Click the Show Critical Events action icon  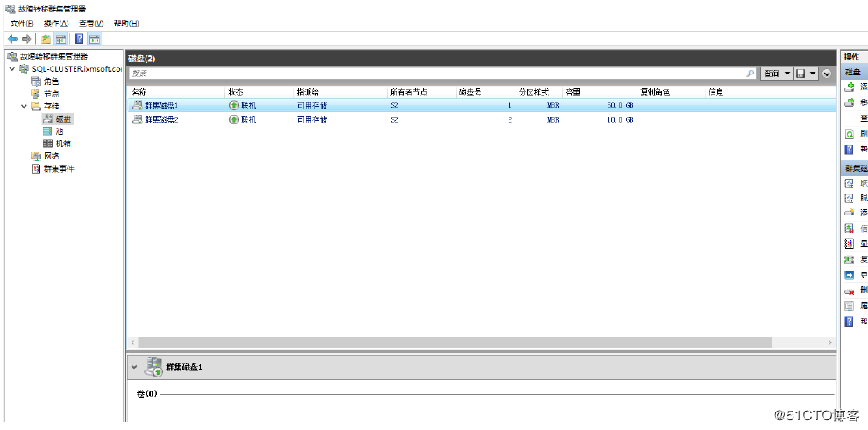(850, 243)
